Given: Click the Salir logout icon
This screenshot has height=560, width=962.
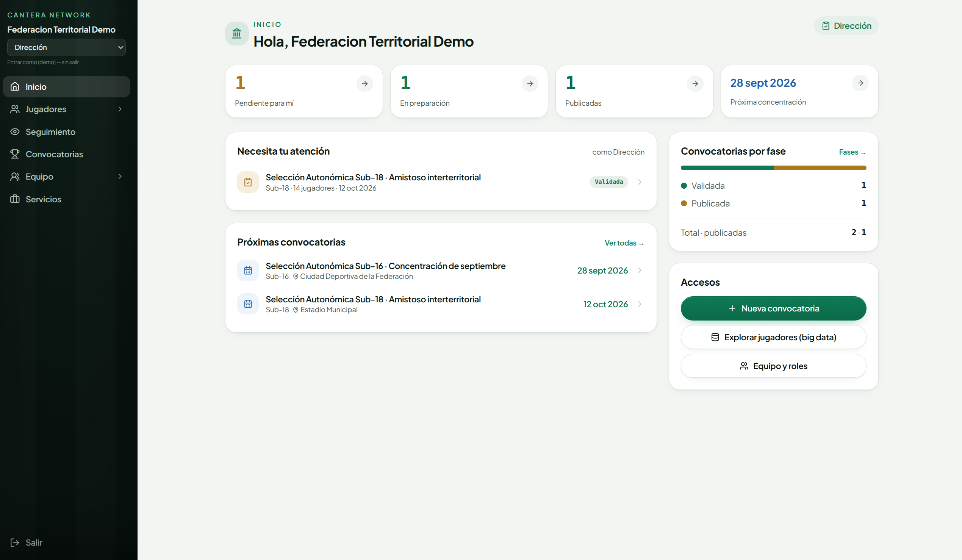Looking at the screenshot, I should pyautogui.click(x=15, y=543).
